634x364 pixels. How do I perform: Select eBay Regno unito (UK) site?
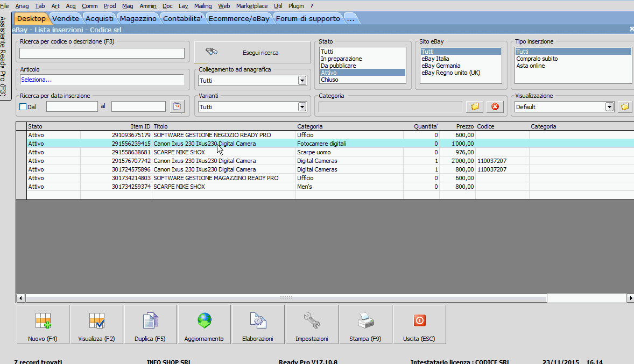(x=461, y=73)
